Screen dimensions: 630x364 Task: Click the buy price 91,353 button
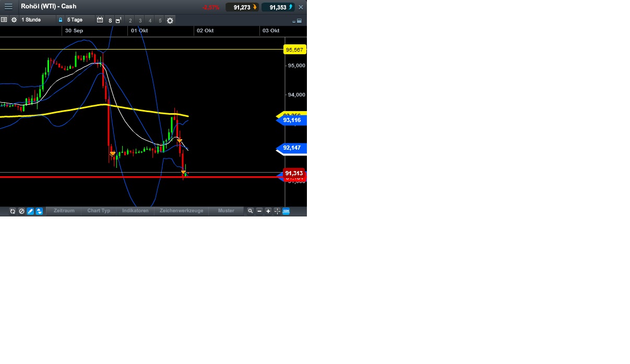277,7
